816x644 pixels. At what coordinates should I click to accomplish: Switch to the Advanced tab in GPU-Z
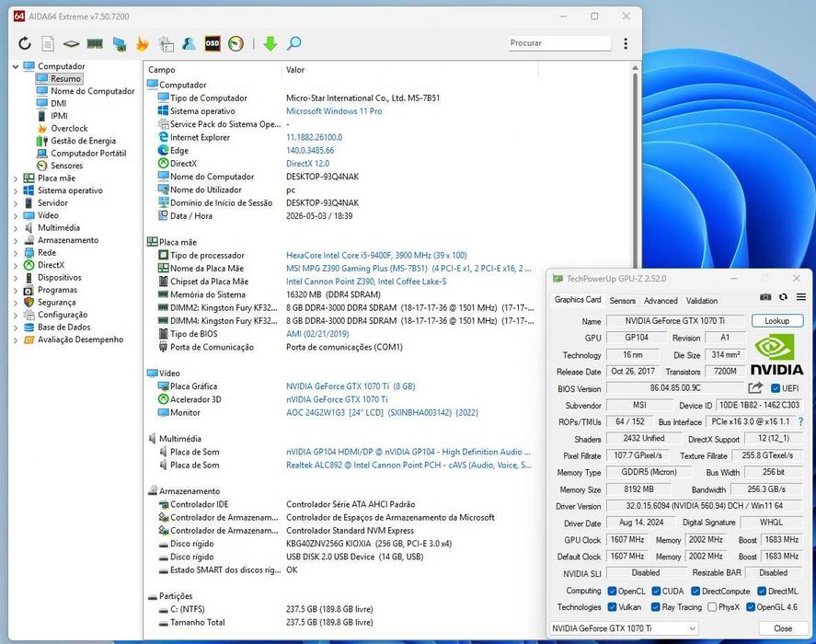661,301
